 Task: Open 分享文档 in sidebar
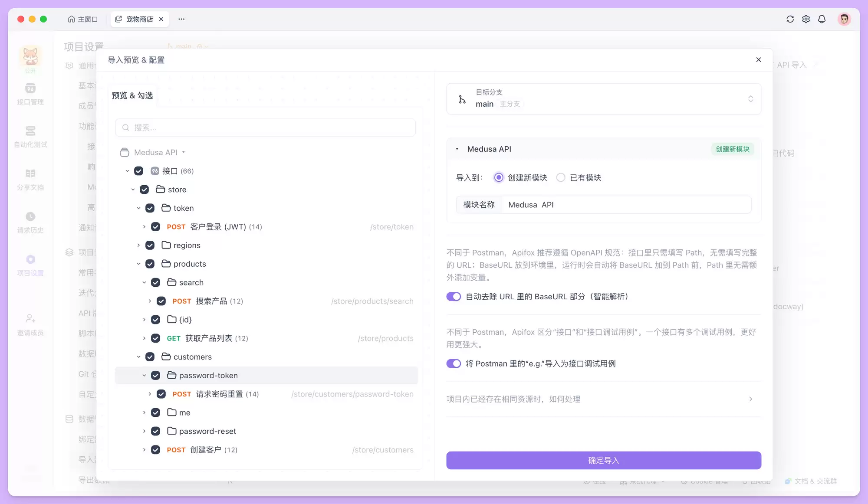(30, 180)
